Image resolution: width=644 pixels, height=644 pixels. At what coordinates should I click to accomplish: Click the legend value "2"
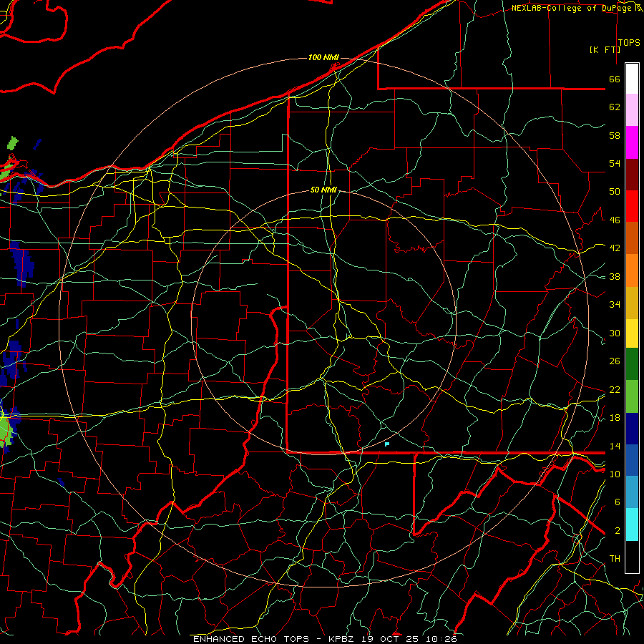pos(618,531)
